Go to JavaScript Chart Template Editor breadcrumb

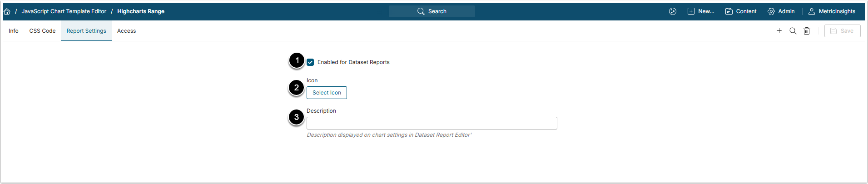(64, 11)
